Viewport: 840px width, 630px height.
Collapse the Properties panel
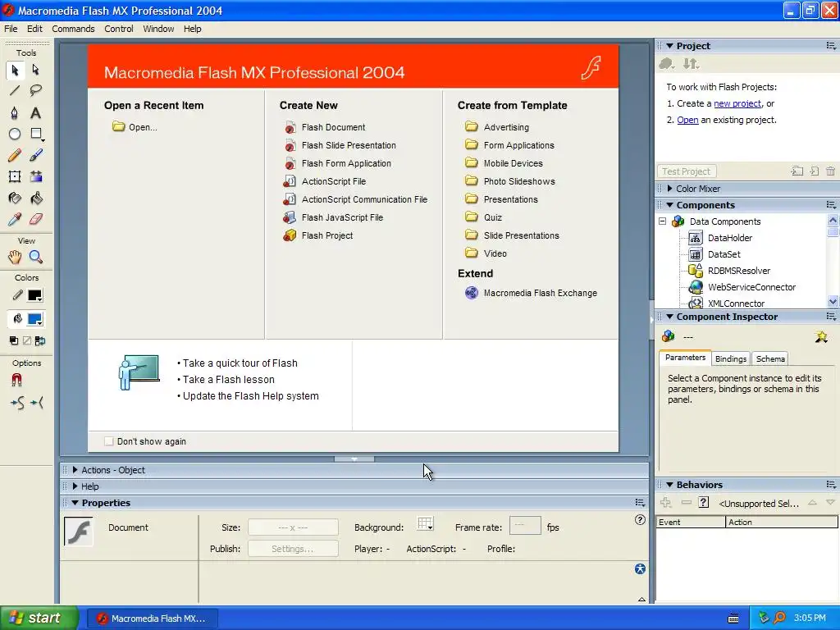(x=75, y=503)
